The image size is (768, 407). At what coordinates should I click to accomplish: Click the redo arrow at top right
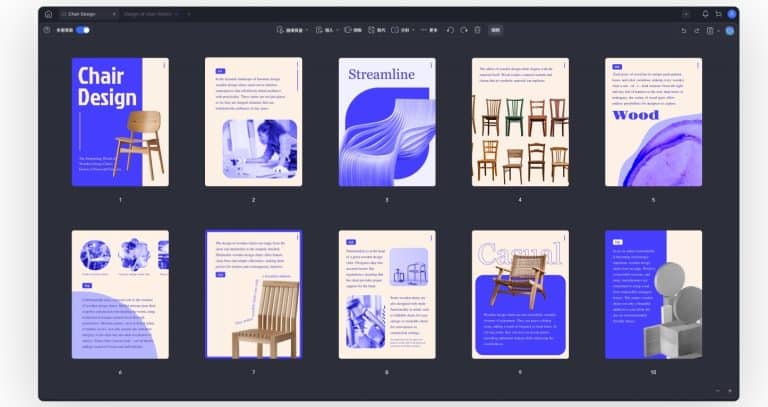pyautogui.click(x=697, y=31)
